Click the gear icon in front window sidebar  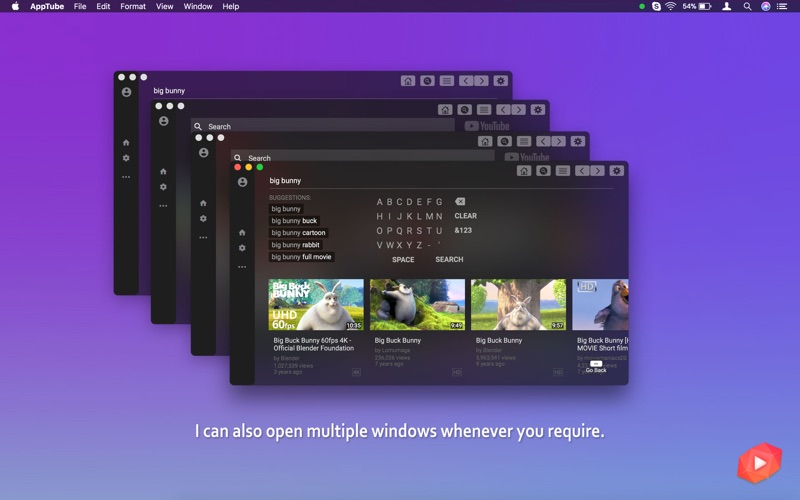tap(242, 248)
